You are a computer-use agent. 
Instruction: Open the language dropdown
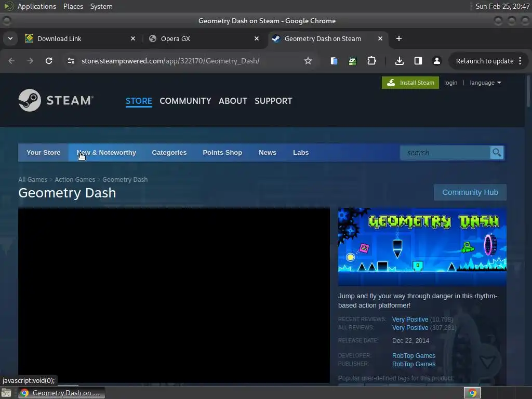coord(485,83)
